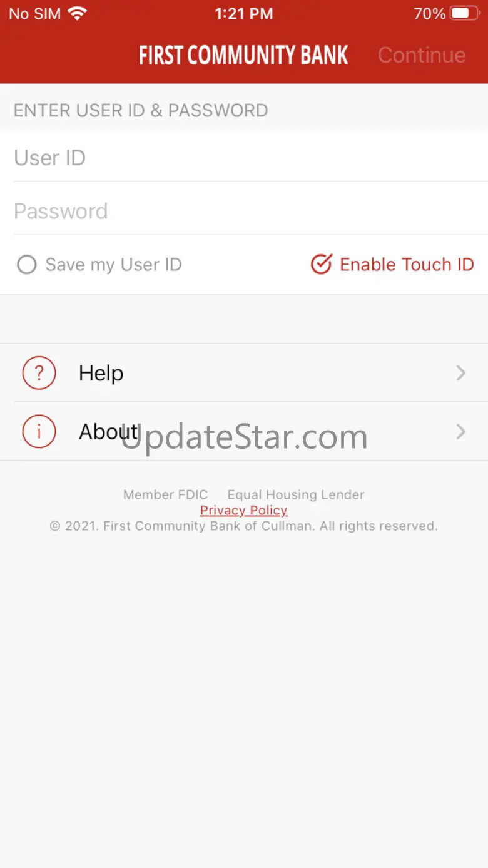
Task: Tap the Help question mark icon
Action: coord(39,373)
